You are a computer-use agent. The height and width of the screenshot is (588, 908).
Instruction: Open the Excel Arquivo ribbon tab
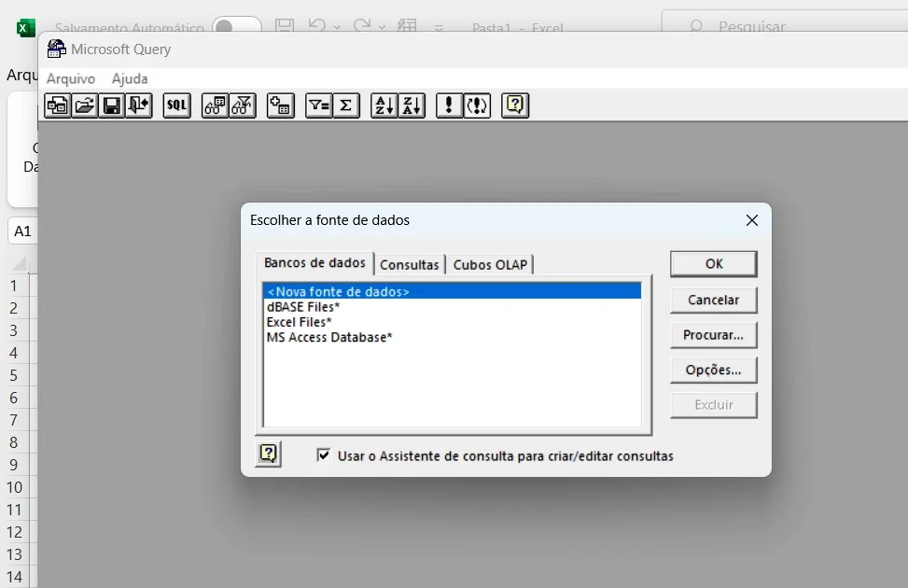(x=22, y=76)
